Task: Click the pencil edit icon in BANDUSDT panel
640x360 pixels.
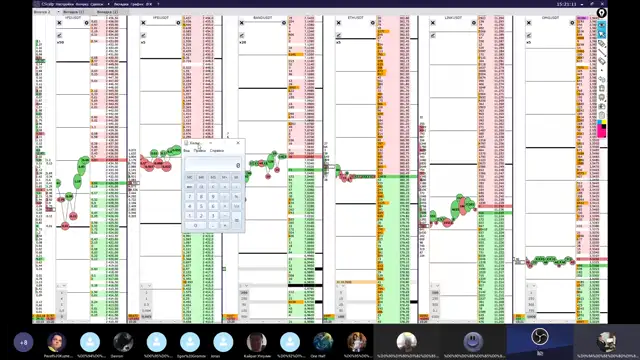Action: click(242, 36)
